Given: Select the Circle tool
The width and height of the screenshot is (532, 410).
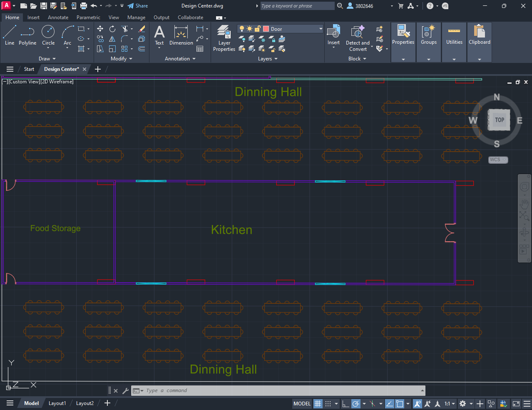Looking at the screenshot, I should tap(48, 35).
